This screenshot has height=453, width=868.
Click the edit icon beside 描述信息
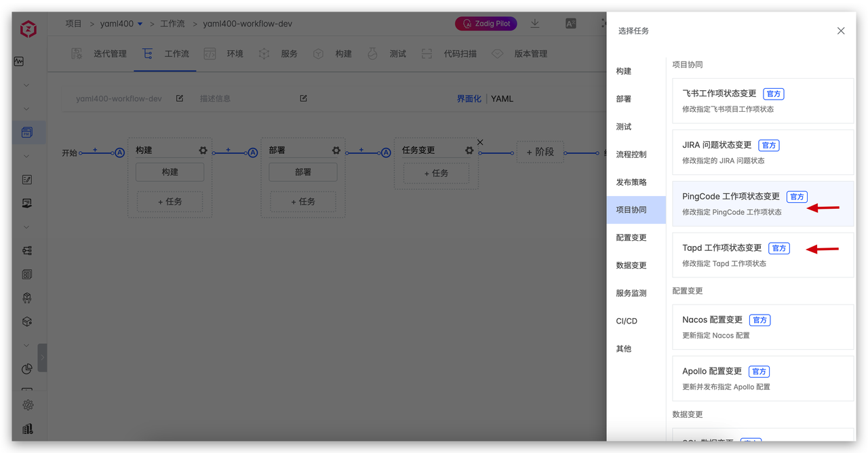(304, 98)
